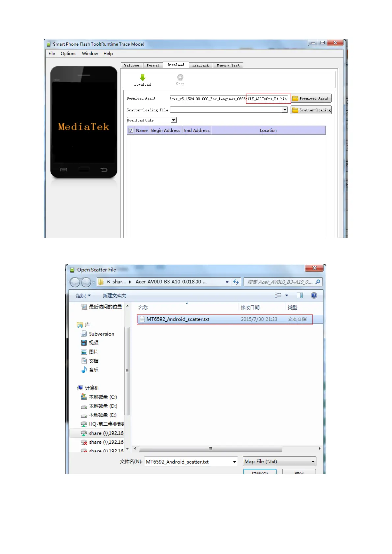Open the 文档 documents library

pyautogui.click(x=90, y=361)
